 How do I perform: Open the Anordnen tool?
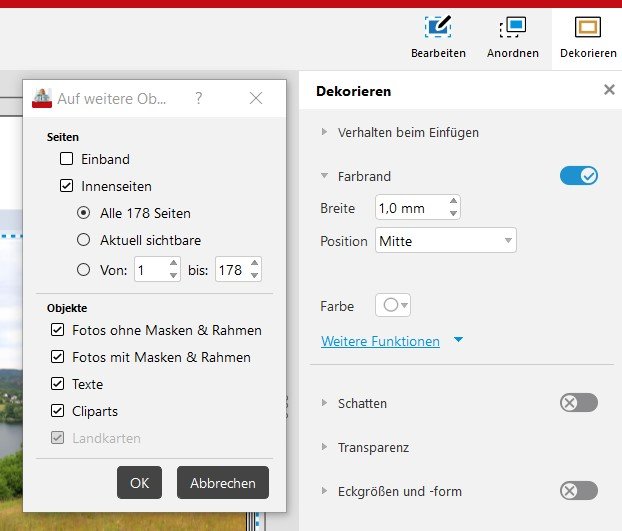click(x=513, y=37)
